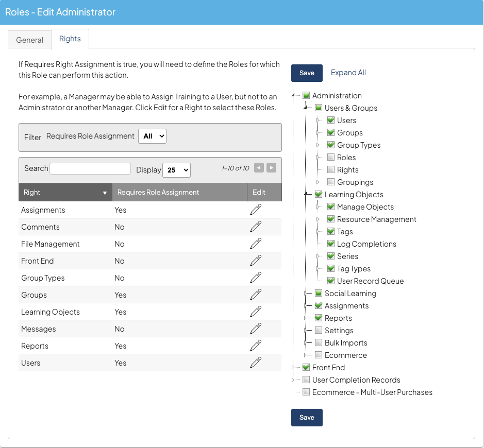The height and width of the screenshot is (448, 484).
Task: Click the Edit column header
Action: pos(264,192)
